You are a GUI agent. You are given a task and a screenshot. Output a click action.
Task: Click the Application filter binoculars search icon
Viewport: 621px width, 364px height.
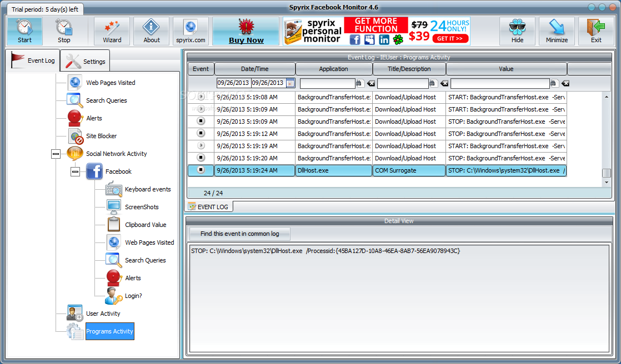(x=359, y=83)
